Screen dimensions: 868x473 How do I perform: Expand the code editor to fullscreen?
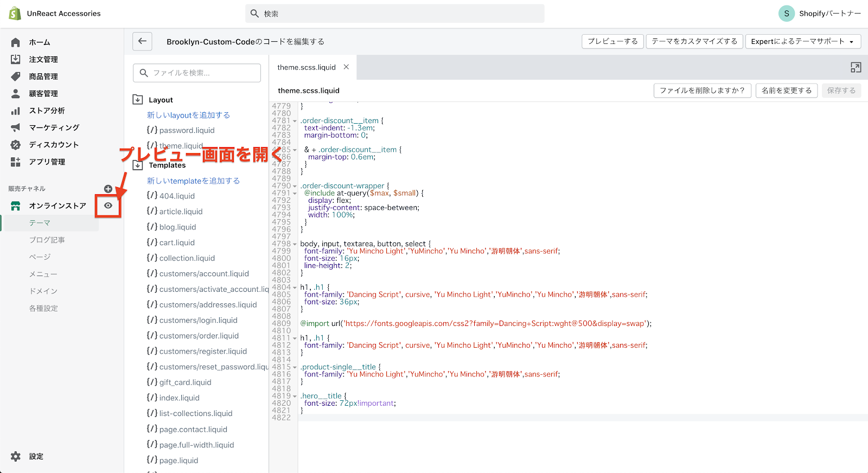[856, 67]
